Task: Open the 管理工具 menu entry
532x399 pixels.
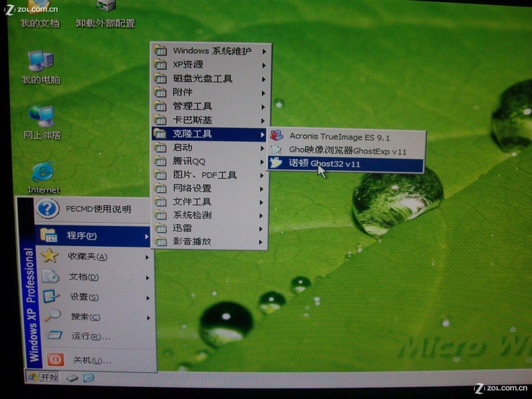Action: [210, 106]
